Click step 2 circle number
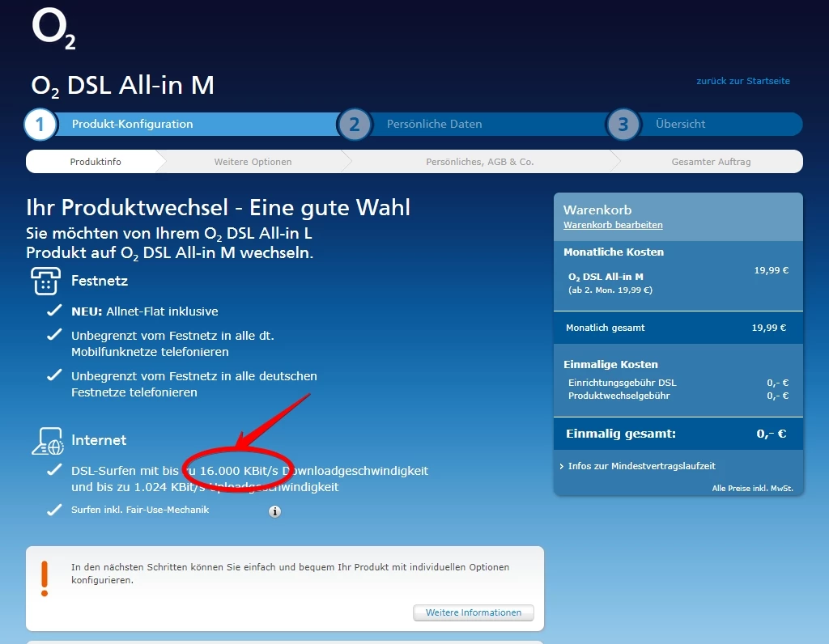Viewport: 829px width, 644px height. [x=355, y=124]
